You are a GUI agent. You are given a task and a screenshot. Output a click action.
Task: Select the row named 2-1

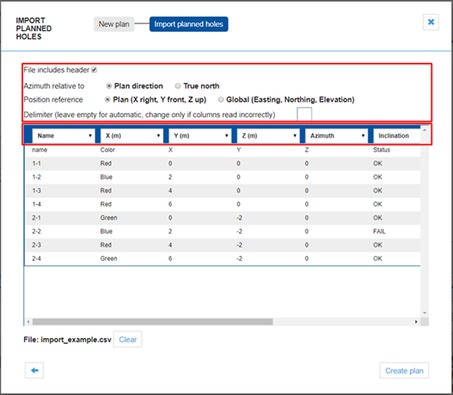223,218
